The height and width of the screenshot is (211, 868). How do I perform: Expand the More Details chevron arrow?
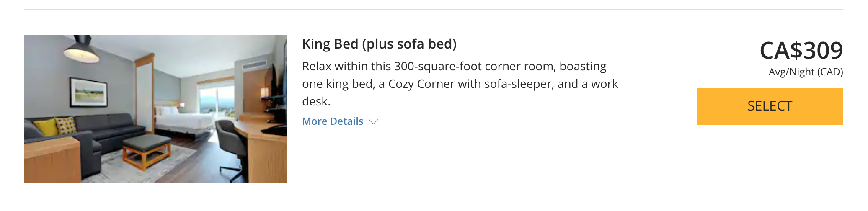[x=373, y=122]
